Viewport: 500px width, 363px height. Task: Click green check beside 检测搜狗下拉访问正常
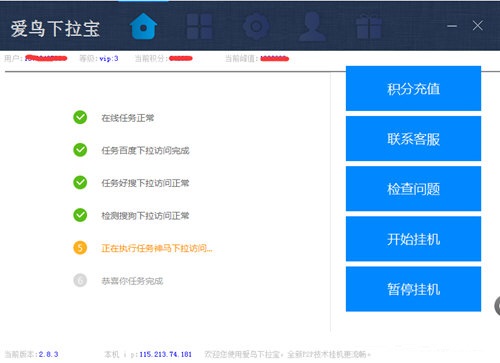(x=80, y=215)
